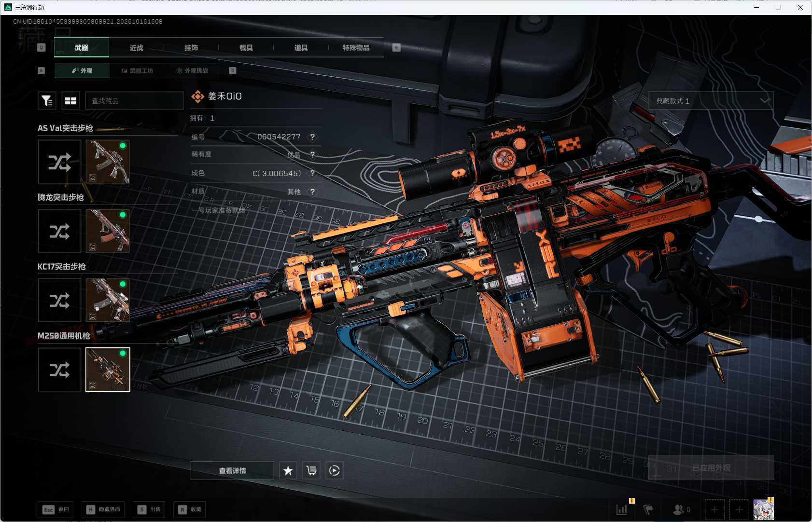Open the list cart icon next to star

(x=311, y=470)
